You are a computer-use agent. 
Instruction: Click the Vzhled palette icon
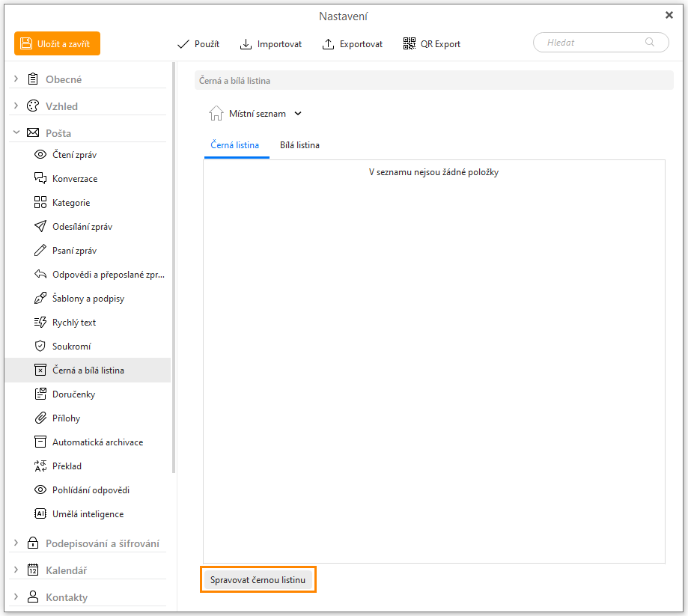[33, 106]
